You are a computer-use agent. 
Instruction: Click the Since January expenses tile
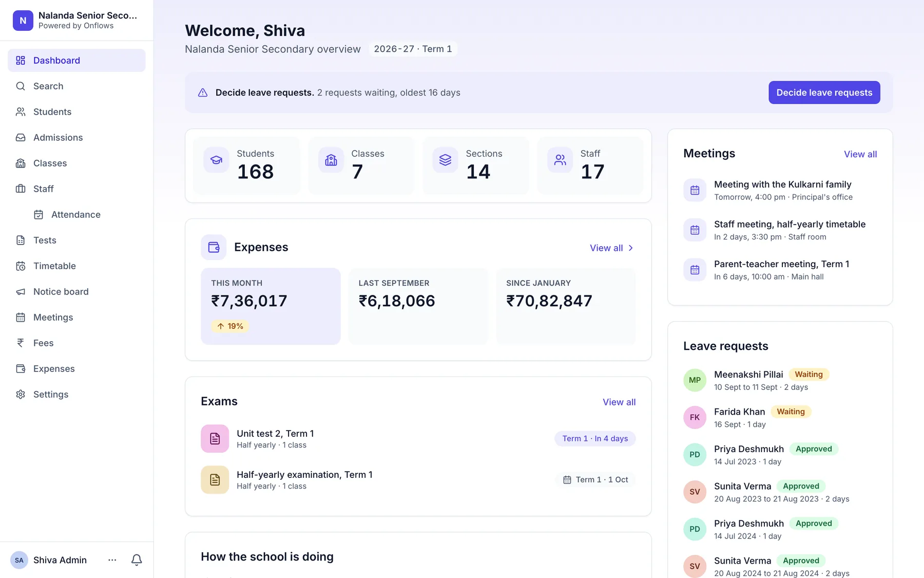(566, 306)
